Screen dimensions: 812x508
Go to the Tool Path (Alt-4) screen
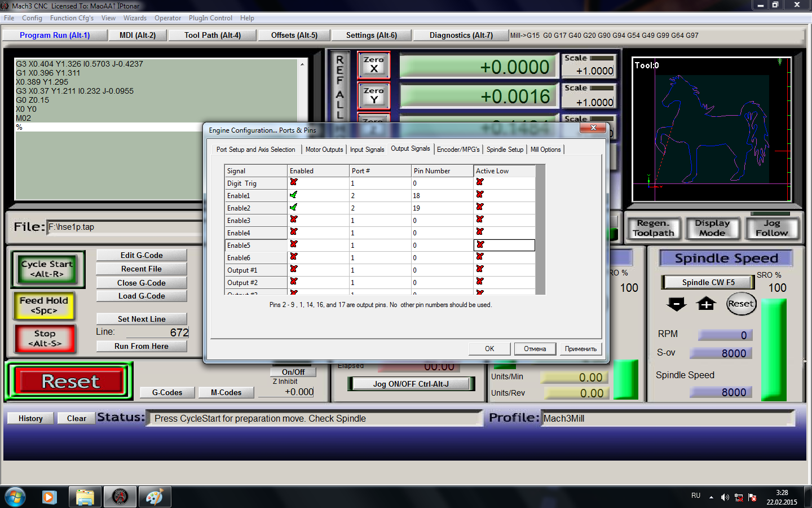coord(213,35)
